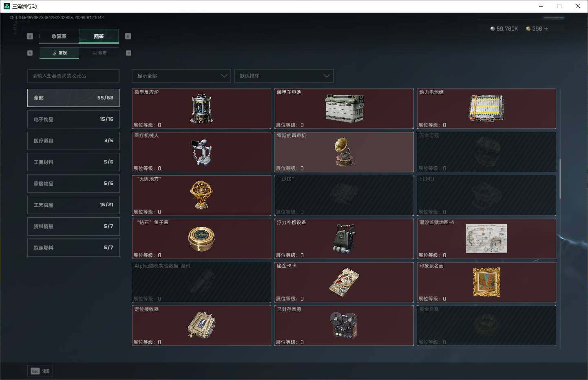Click the 显示全部 dropdown chevron arrow
Image resolution: width=588 pixels, height=380 pixels.
224,76
